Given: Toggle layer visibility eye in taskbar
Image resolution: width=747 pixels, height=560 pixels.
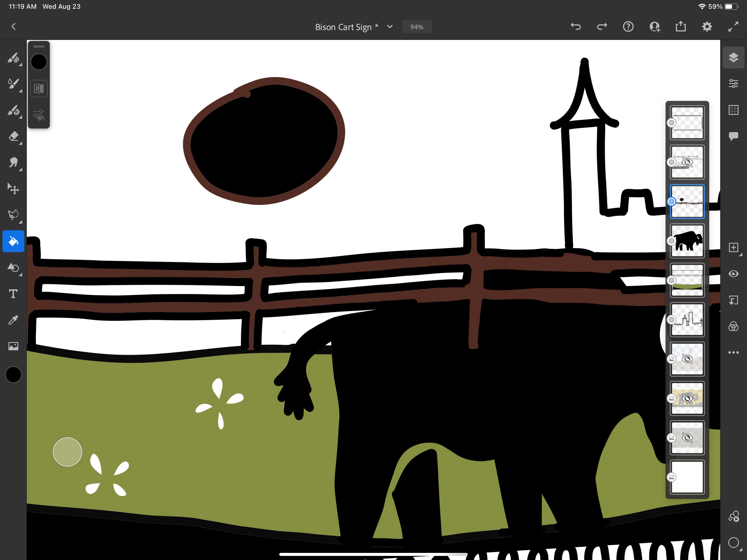Looking at the screenshot, I should 733,274.
